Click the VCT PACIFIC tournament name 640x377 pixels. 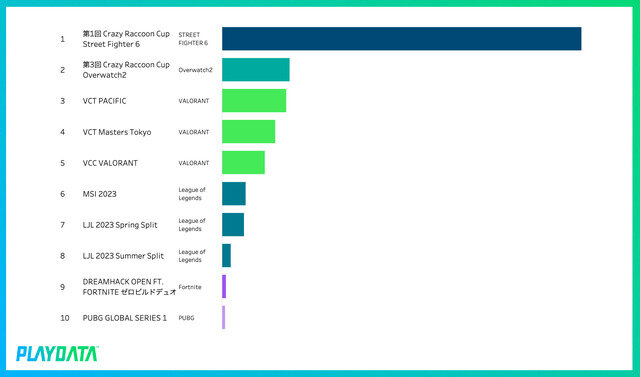(x=104, y=101)
